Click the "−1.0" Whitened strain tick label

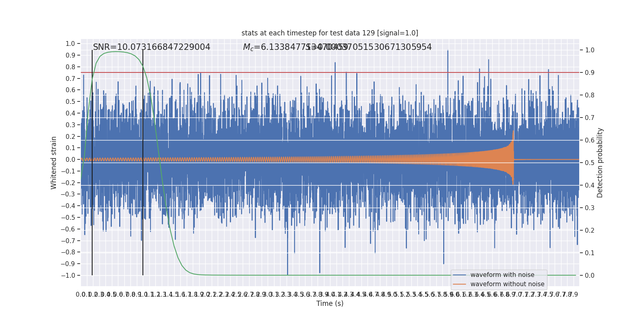click(68, 275)
